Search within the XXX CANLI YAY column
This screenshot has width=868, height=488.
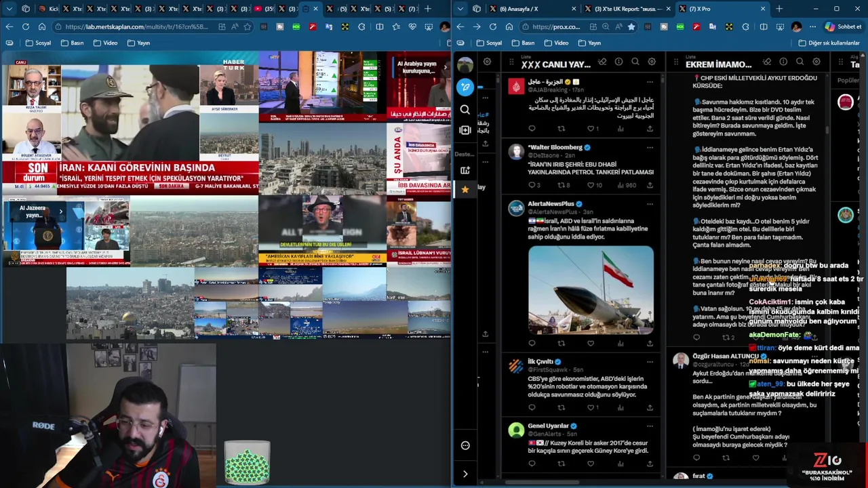tap(635, 62)
